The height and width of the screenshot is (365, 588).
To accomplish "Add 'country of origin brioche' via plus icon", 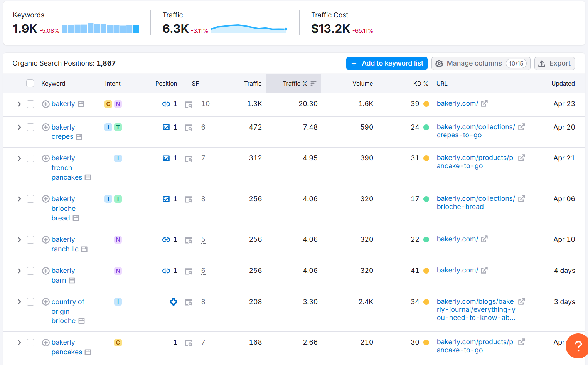I will coord(46,302).
